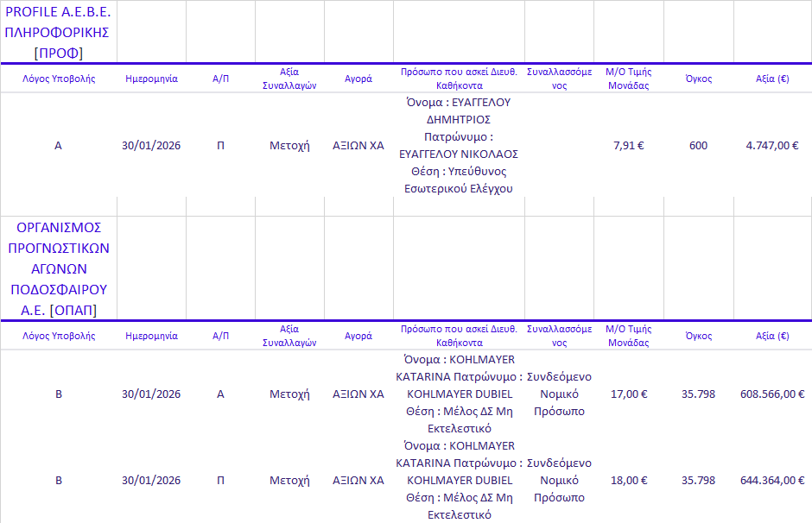
Task: Select total value '608.566,00 €'
Action: coord(772,394)
